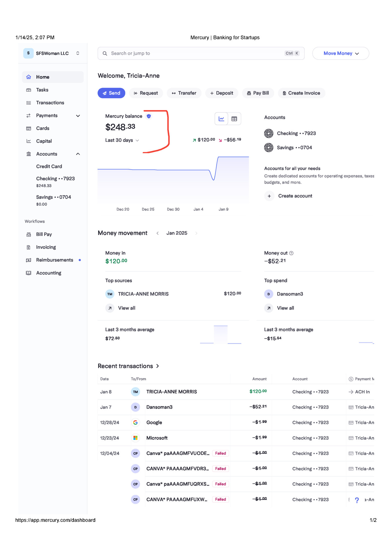
Task: Click the plus icon for Create account
Action: click(x=269, y=196)
